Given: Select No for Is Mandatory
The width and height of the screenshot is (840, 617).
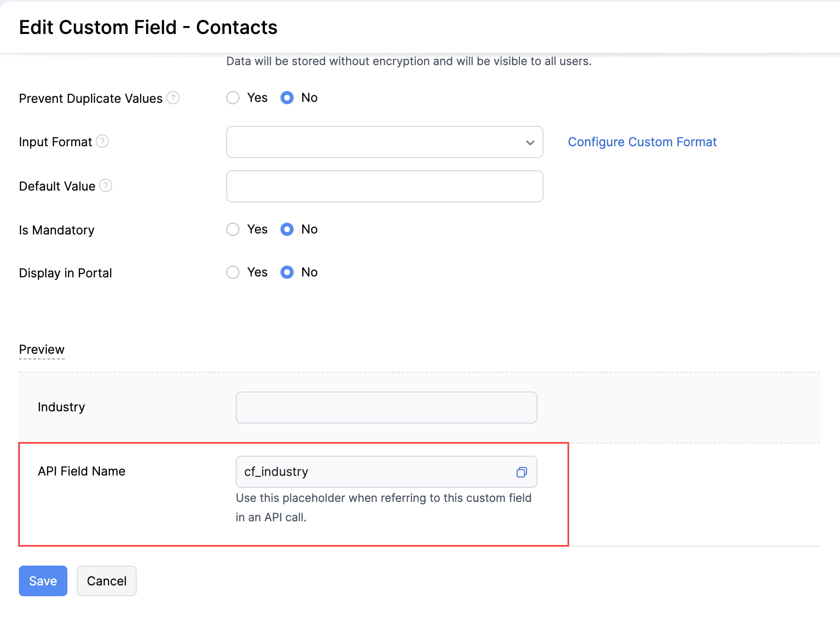Looking at the screenshot, I should tap(287, 229).
